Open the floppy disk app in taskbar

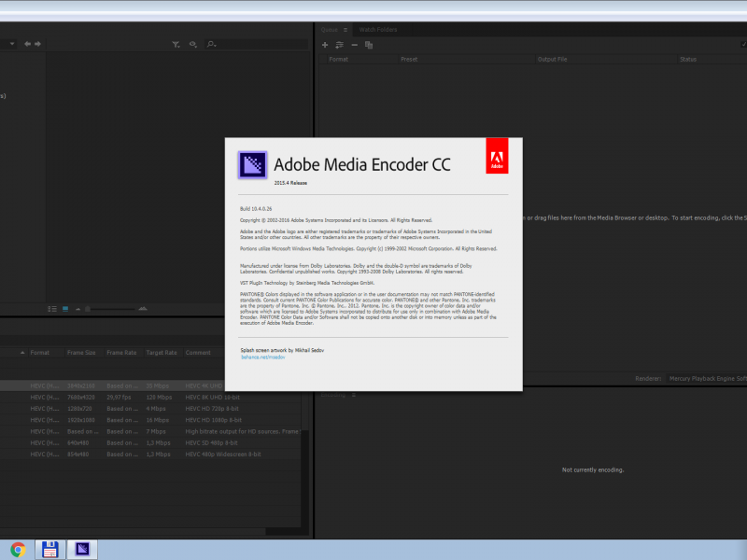click(x=50, y=550)
